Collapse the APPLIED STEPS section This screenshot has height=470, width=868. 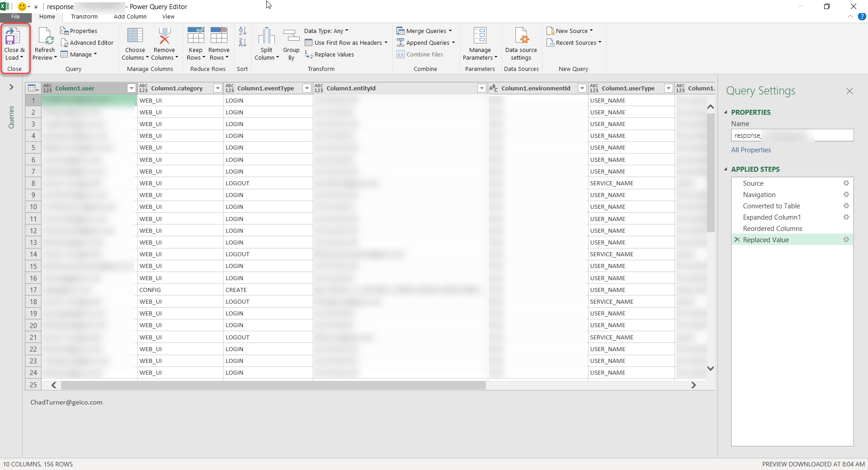click(726, 169)
